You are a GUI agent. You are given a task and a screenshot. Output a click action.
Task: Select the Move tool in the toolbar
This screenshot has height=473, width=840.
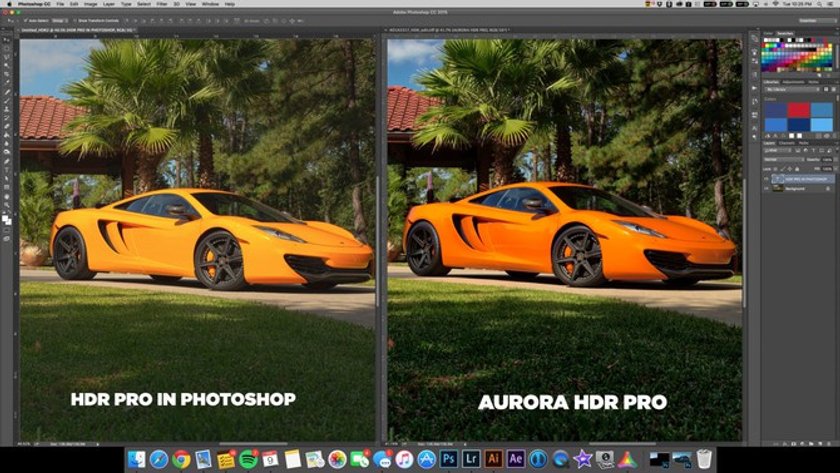pos(6,40)
